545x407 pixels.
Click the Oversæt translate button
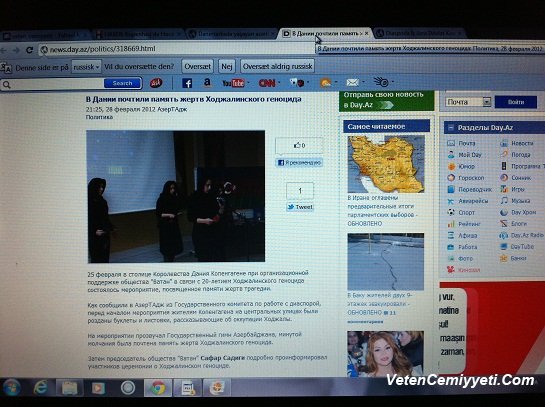197,66
